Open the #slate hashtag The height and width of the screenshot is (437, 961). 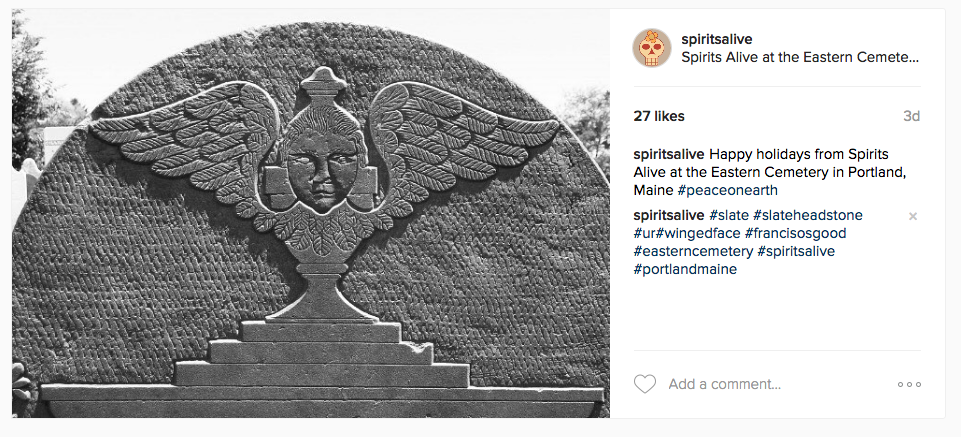(x=729, y=215)
